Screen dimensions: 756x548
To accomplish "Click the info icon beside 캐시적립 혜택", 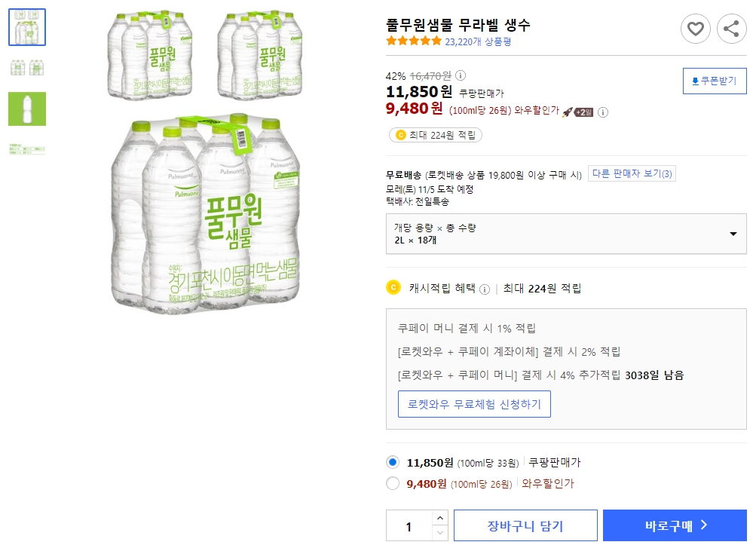I will [485, 289].
